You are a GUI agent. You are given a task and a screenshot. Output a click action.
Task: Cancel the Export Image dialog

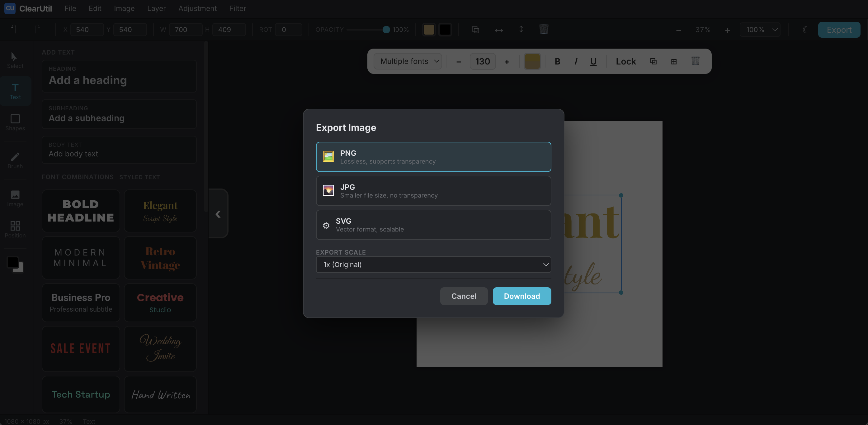click(464, 296)
